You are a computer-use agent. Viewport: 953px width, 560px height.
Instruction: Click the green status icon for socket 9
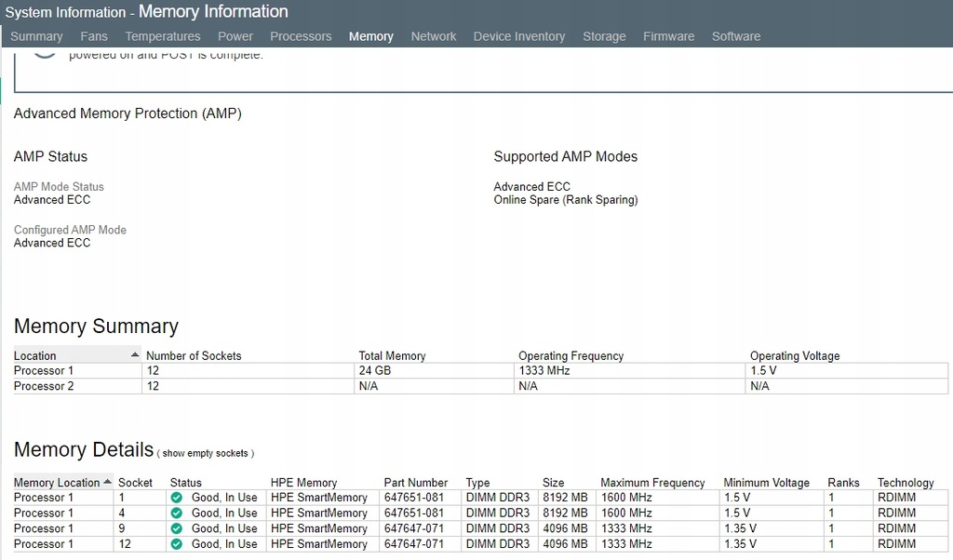click(176, 528)
